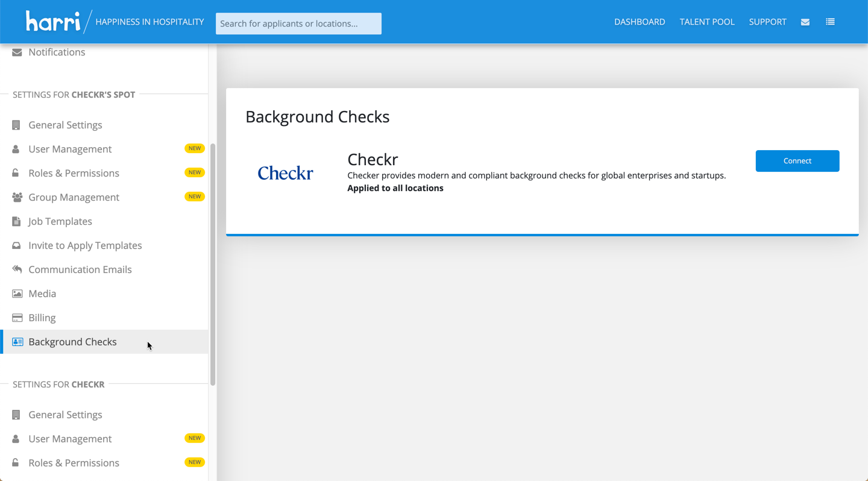Screen dimensions: 868x481
Task: Click the user icon beside Checkr's Spot User Management
Action: 16,149
